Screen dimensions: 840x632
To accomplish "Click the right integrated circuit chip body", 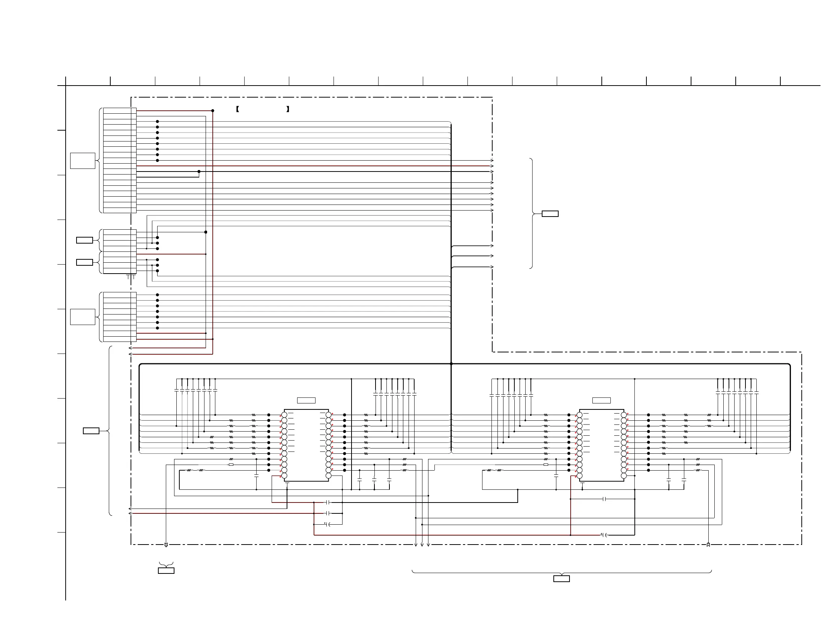I will [x=601, y=445].
